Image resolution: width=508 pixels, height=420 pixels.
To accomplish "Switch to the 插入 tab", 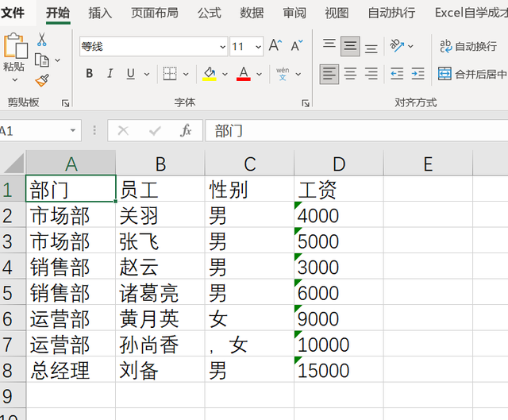I will pyautogui.click(x=100, y=13).
